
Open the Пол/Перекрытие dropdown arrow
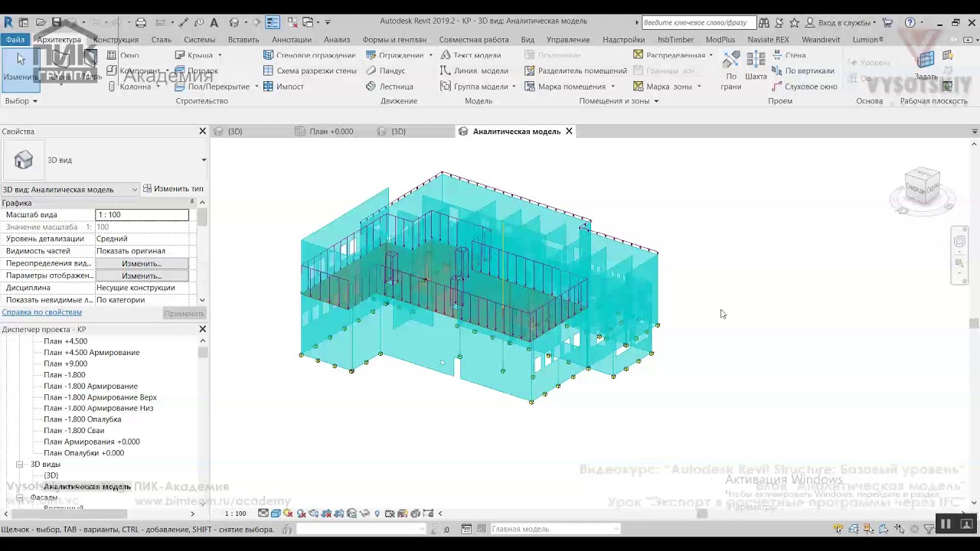(256, 86)
